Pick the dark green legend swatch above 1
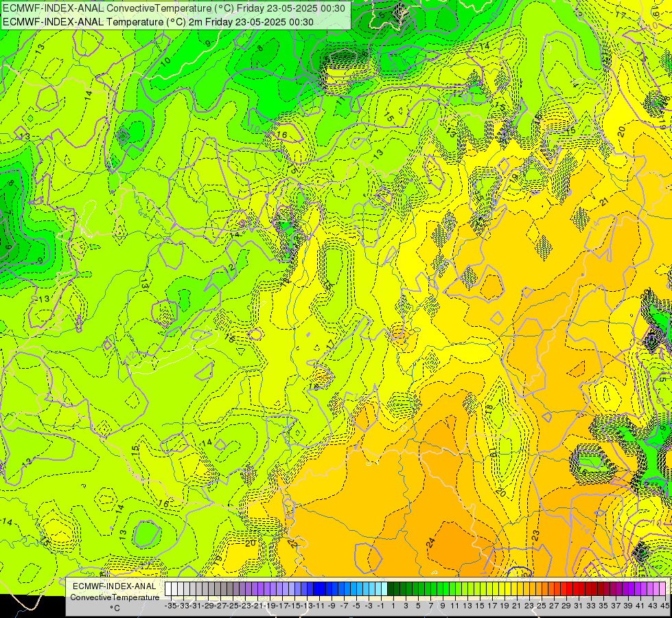672x618 pixels. tap(391, 588)
